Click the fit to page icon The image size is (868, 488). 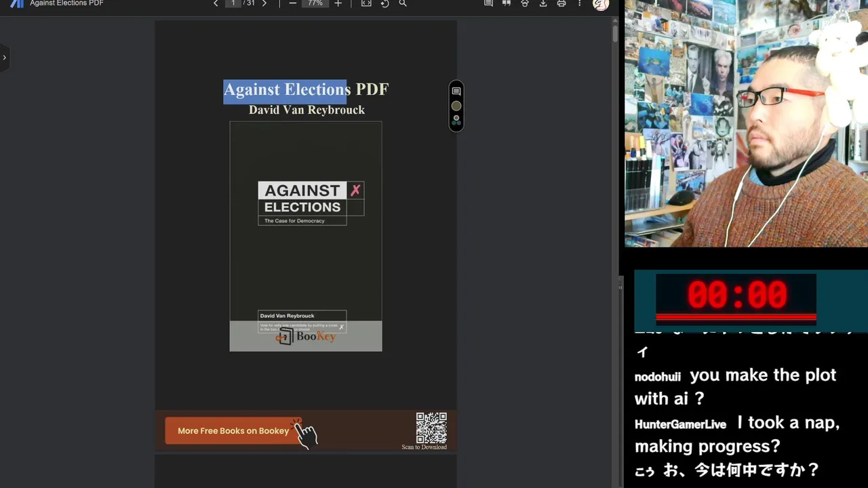coord(366,3)
